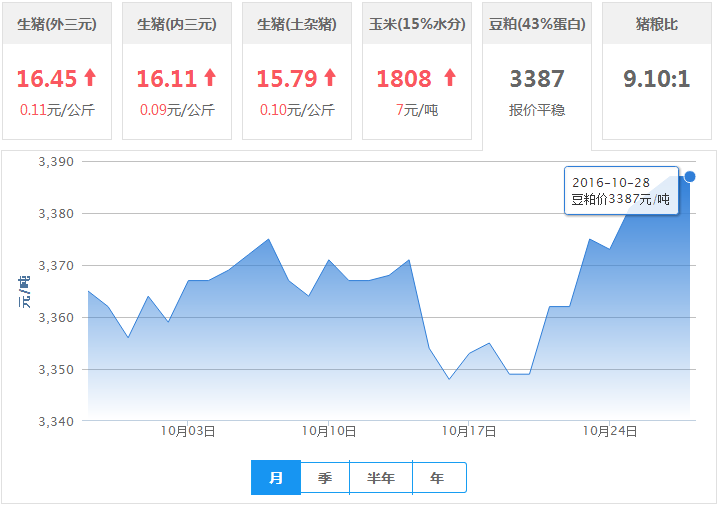Click the 10月24日 axis label
Screen dimensions: 719x506
(x=610, y=431)
